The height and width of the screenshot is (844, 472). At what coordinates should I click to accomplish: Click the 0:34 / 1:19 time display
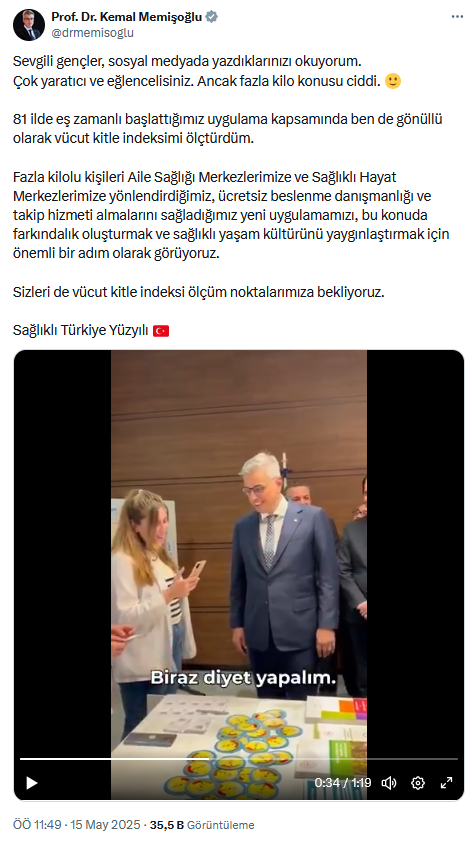[343, 783]
